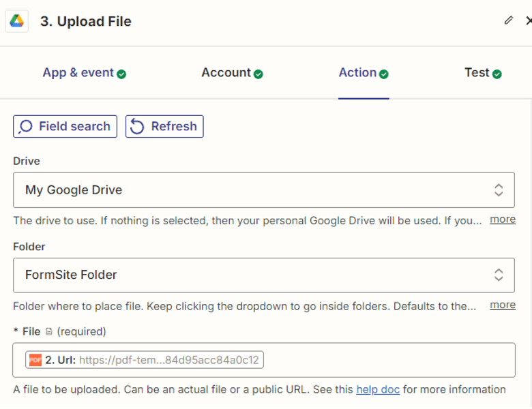This screenshot has height=409, width=532.
Task: Click the green checkmark beside Action
Action: pyautogui.click(x=384, y=74)
